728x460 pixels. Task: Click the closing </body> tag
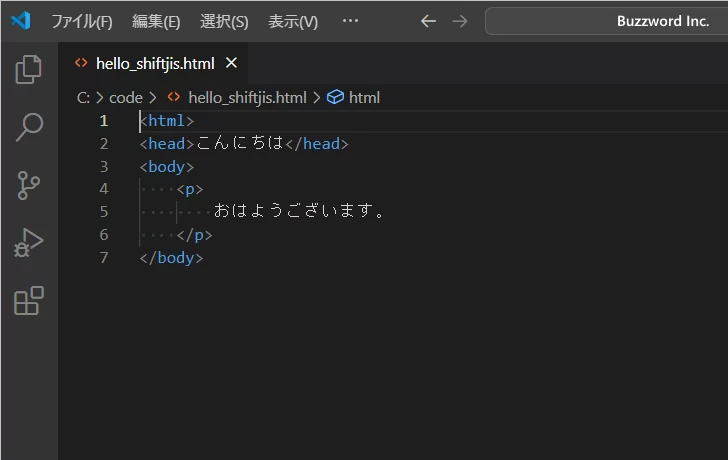171,258
